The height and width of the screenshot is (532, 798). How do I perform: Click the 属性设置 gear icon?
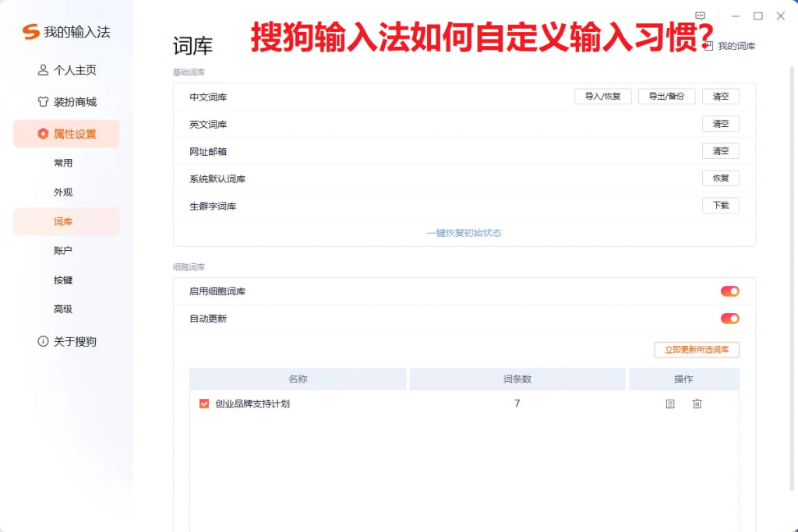(x=44, y=133)
